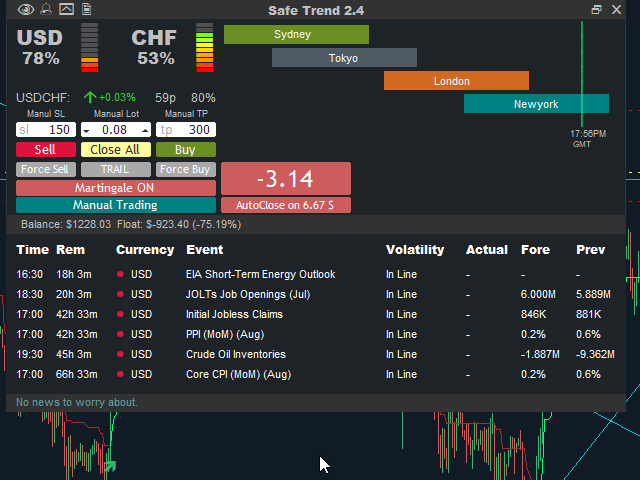640x480 pixels.
Task: Click the 6.000M forecast value
Action: (x=538, y=294)
